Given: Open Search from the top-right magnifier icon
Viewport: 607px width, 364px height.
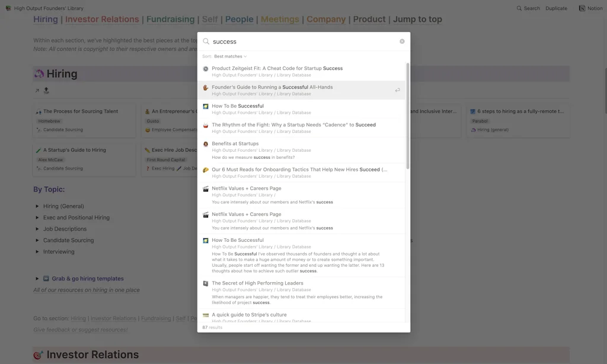Looking at the screenshot, I should 520,8.
